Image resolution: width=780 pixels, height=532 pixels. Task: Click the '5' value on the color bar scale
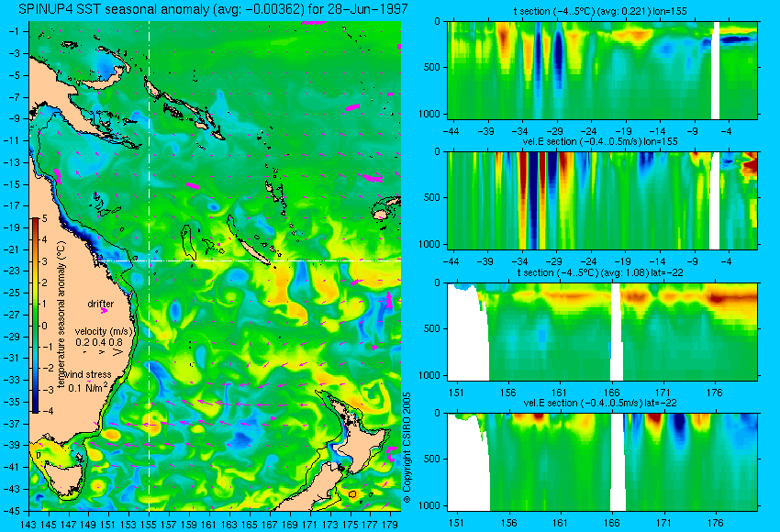pyautogui.click(x=45, y=218)
